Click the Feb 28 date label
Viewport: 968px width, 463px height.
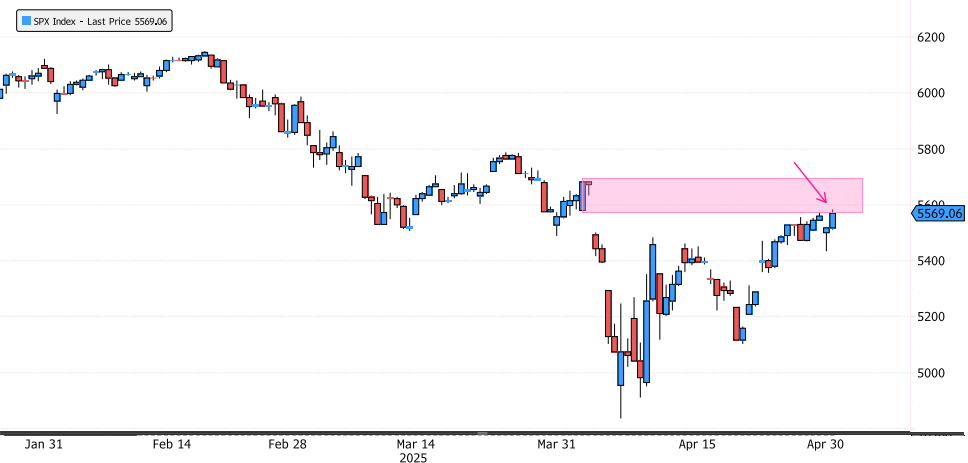(x=288, y=444)
